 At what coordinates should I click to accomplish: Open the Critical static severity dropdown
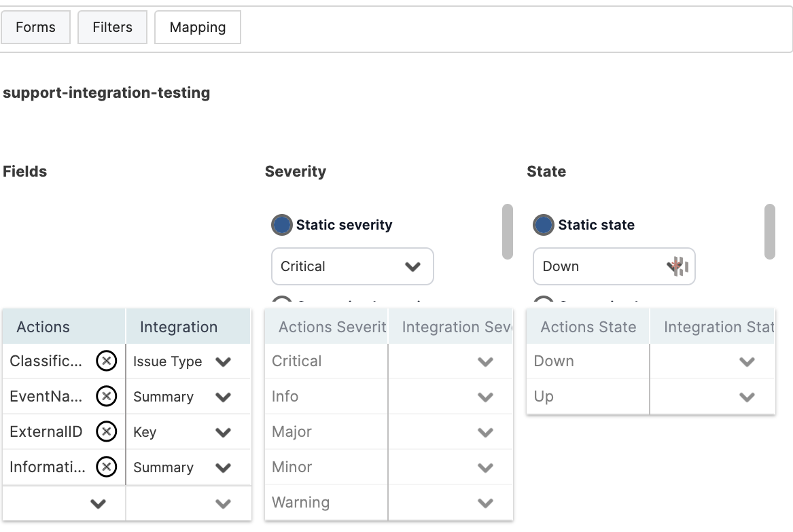352,266
